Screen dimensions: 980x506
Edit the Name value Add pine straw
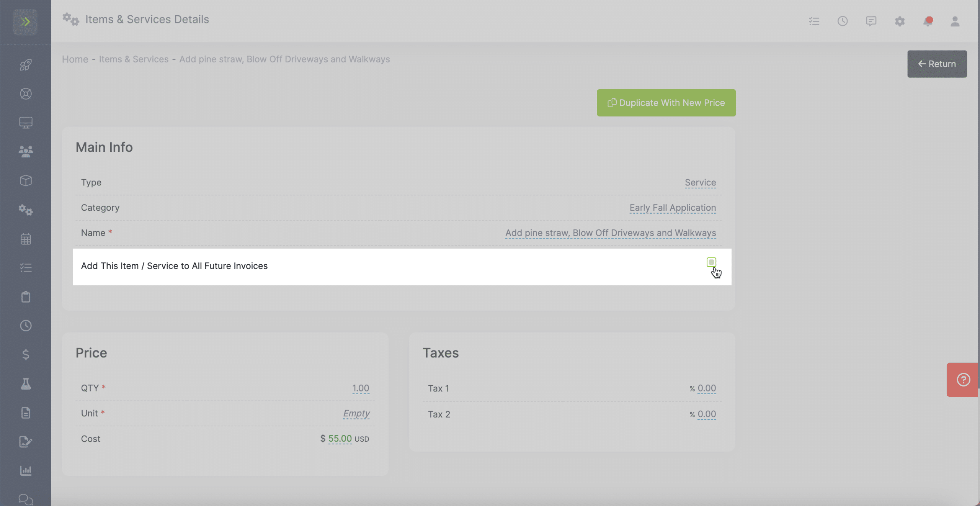(611, 233)
